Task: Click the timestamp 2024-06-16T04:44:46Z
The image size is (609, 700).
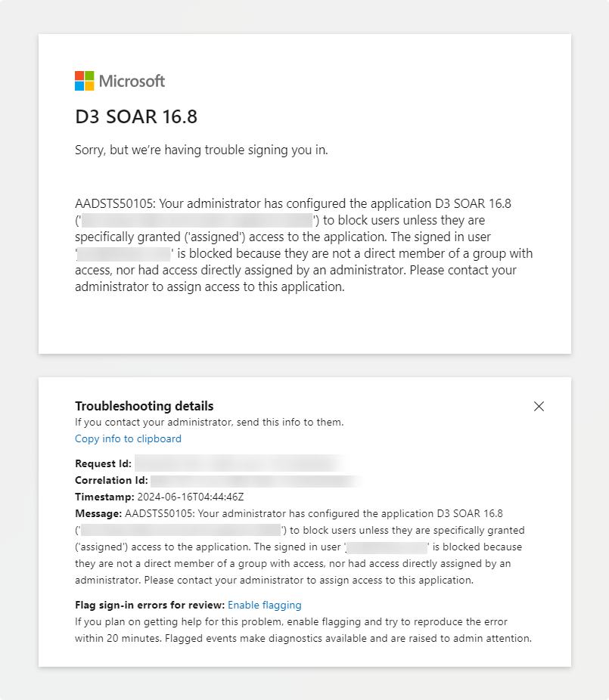Action: pos(191,497)
